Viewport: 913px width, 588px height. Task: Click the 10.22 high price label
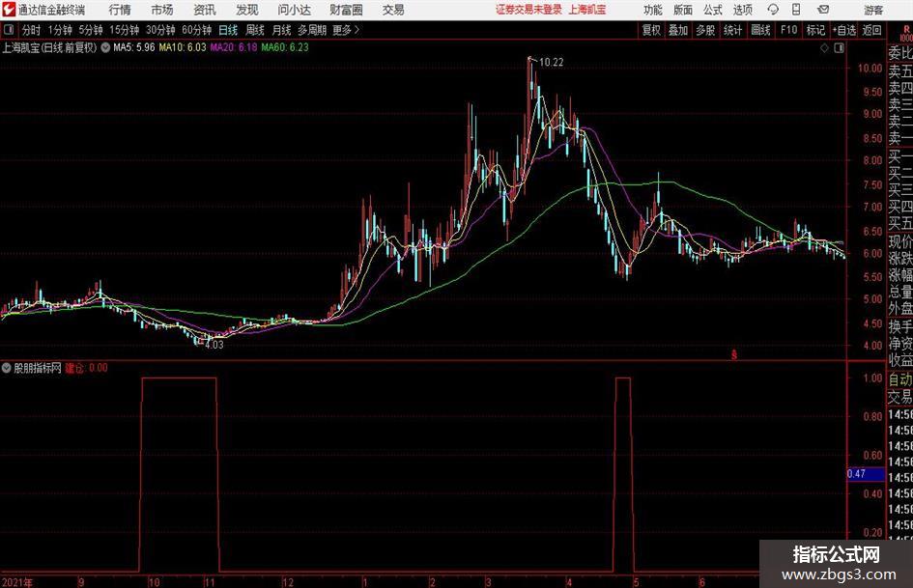click(552, 63)
